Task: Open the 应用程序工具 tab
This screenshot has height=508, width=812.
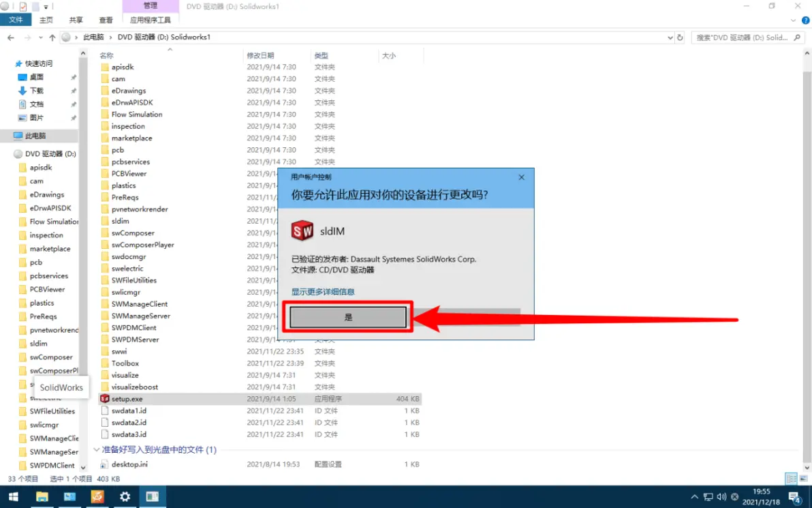Action: click(x=150, y=20)
